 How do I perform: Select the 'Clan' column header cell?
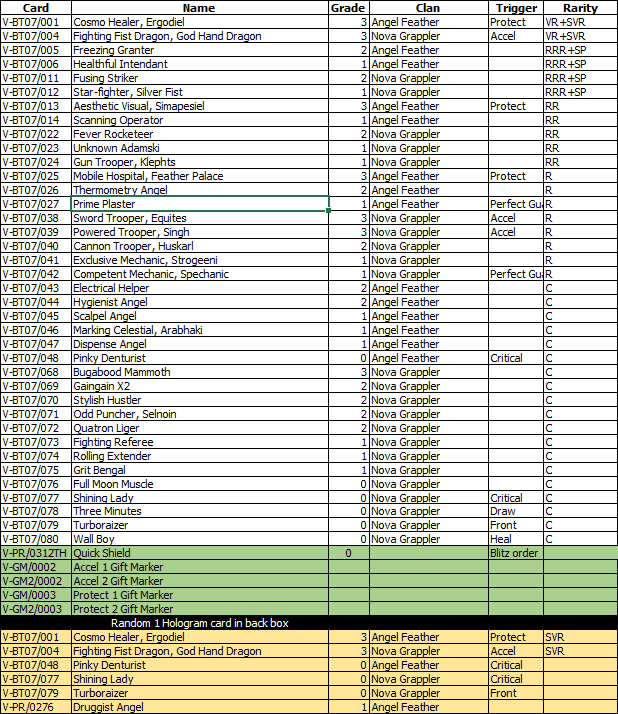pos(429,8)
